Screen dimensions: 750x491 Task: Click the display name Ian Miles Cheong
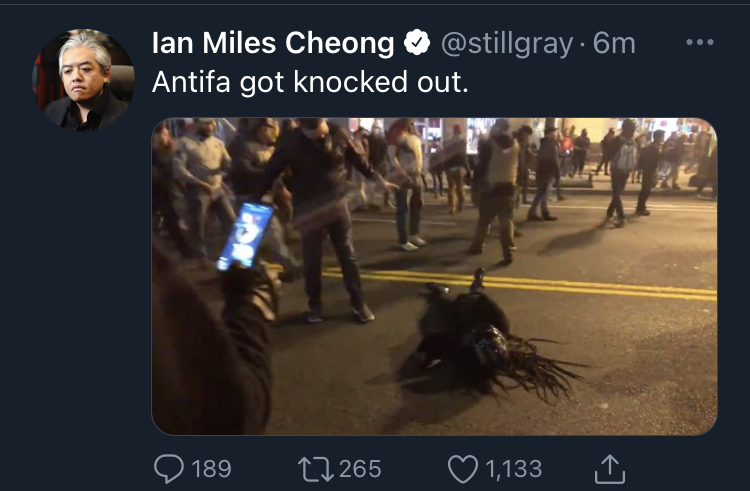[273, 43]
